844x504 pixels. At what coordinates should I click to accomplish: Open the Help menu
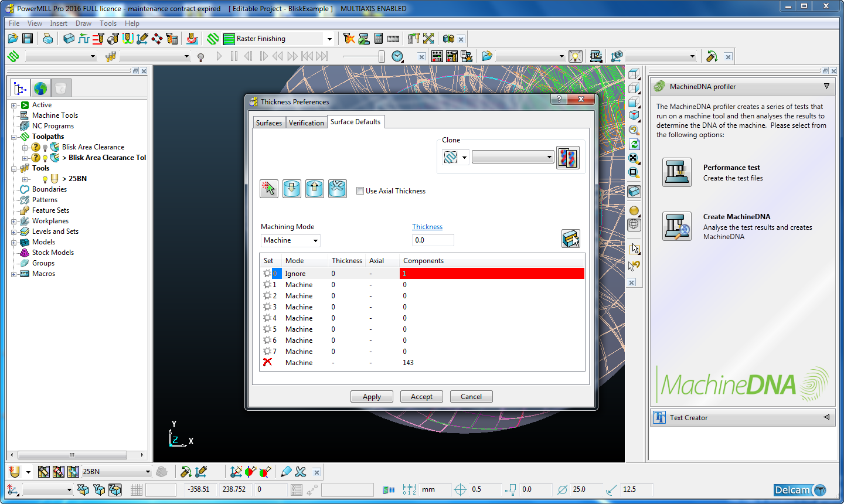coord(132,23)
